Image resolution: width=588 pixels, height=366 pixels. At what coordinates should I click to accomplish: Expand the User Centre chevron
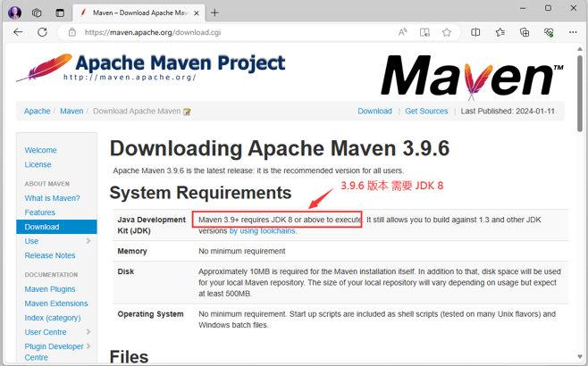coord(88,332)
